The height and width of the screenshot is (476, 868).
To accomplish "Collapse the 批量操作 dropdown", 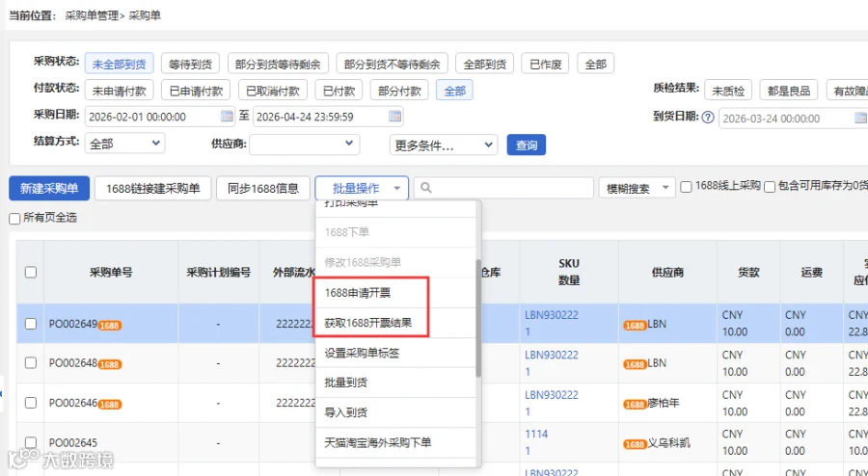I will pyautogui.click(x=362, y=188).
